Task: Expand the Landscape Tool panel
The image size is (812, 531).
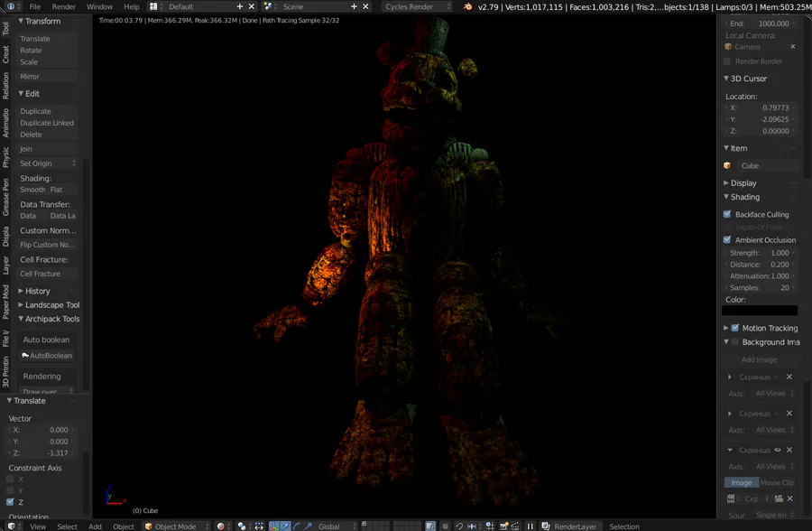Action: coord(21,305)
